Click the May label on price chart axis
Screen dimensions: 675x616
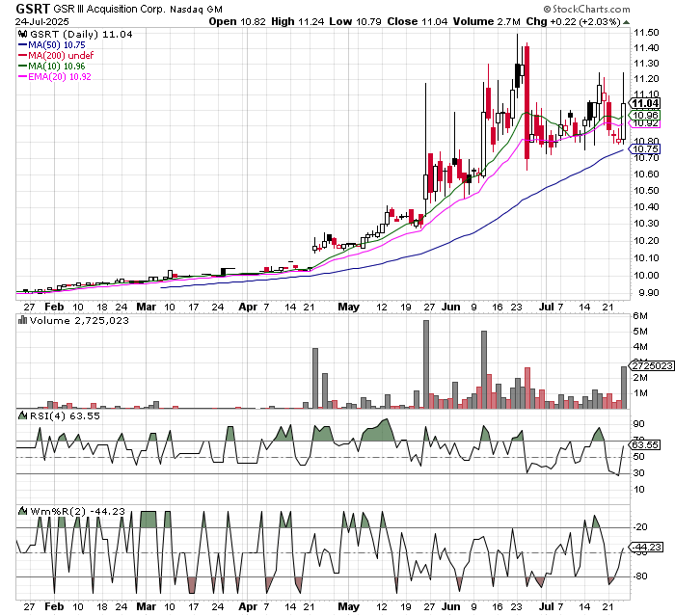point(349,307)
